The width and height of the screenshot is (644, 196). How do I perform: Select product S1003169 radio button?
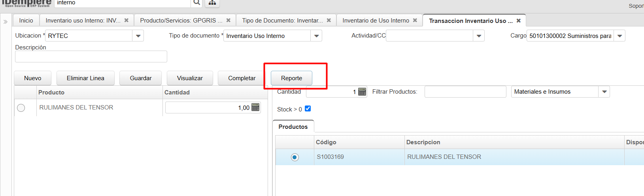pyautogui.click(x=295, y=157)
